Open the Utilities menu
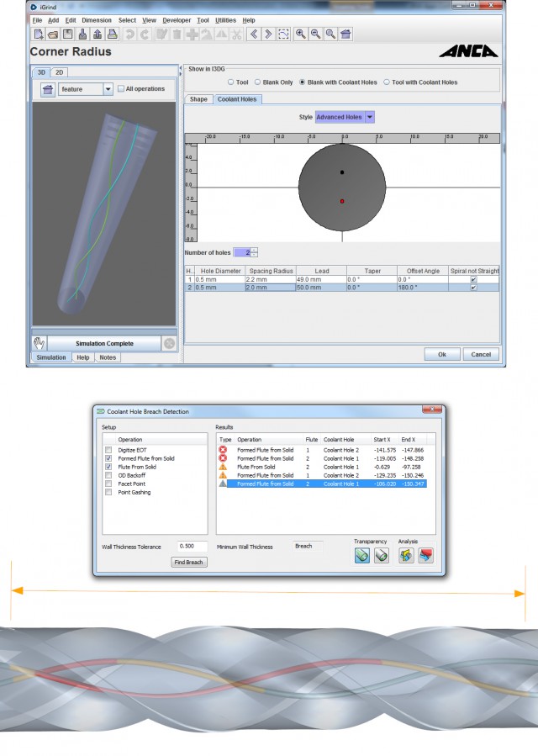Image resolution: width=538 pixels, height=756 pixels. (x=225, y=20)
